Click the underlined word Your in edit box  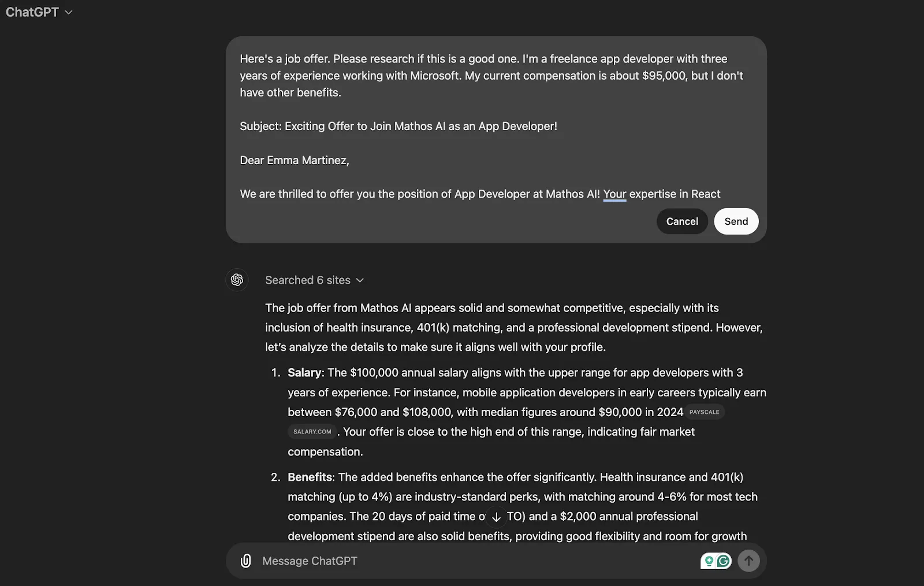point(614,194)
